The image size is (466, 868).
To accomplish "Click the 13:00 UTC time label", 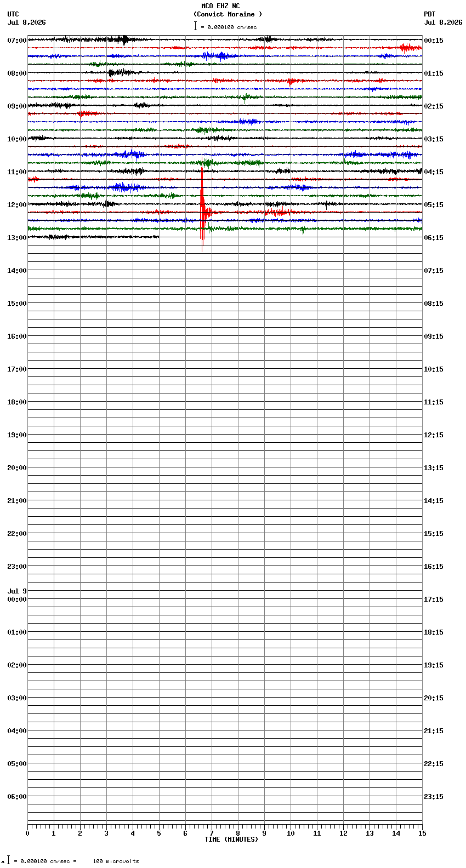I will point(16,238).
